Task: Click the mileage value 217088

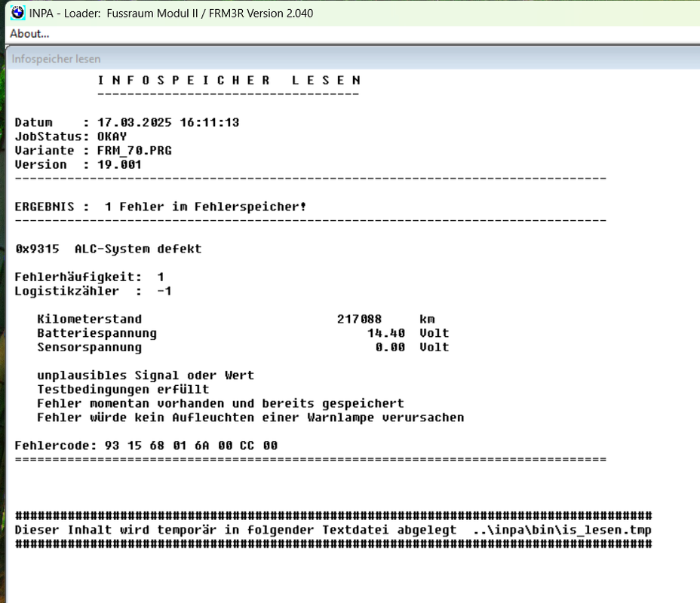Action: 359,320
